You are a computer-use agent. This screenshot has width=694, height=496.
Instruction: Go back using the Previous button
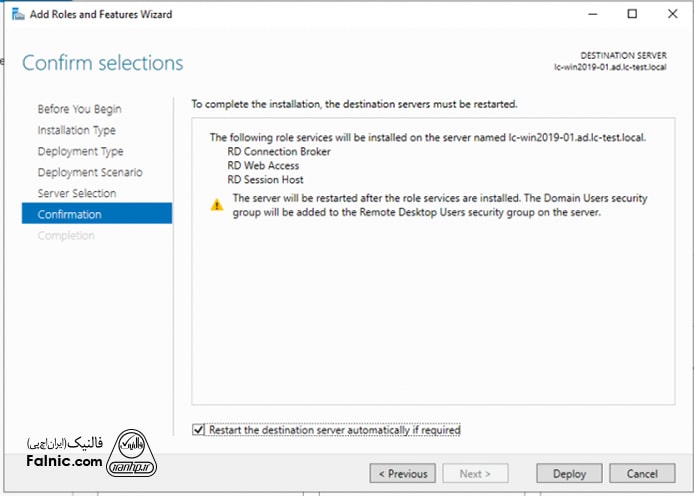pyautogui.click(x=402, y=473)
